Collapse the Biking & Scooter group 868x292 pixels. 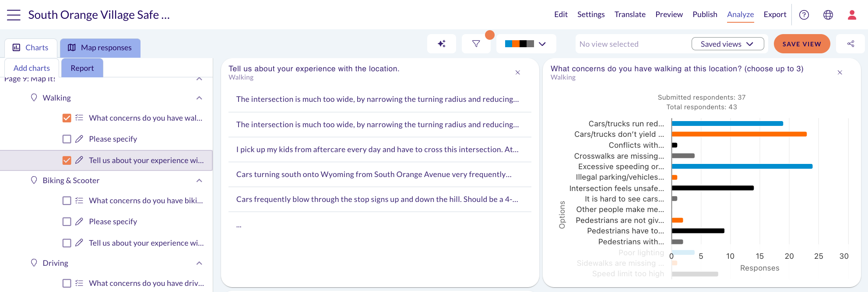point(199,181)
